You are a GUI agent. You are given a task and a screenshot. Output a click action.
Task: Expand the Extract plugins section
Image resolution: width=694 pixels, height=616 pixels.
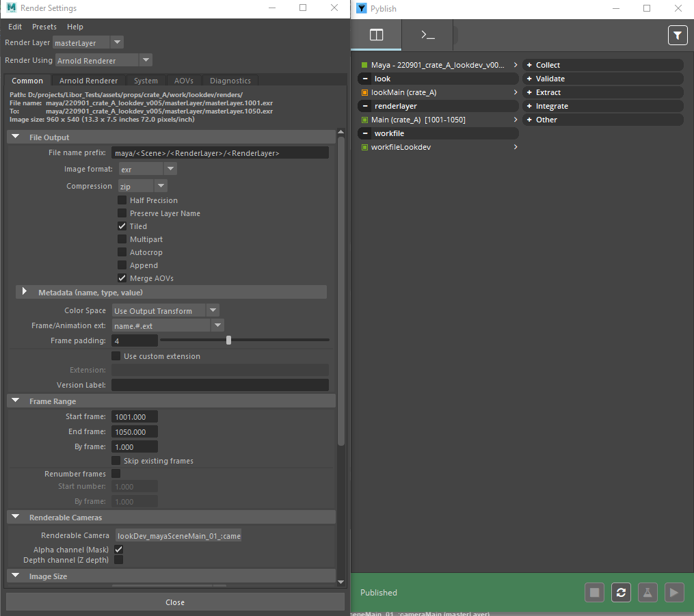(529, 92)
